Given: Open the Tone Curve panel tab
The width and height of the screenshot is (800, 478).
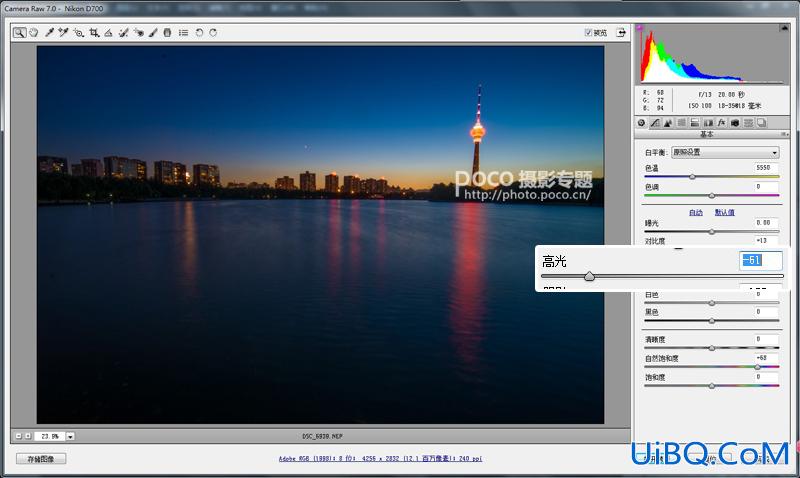Looking at the screenshot, I should pyautogui.click(x=655, y=123).
